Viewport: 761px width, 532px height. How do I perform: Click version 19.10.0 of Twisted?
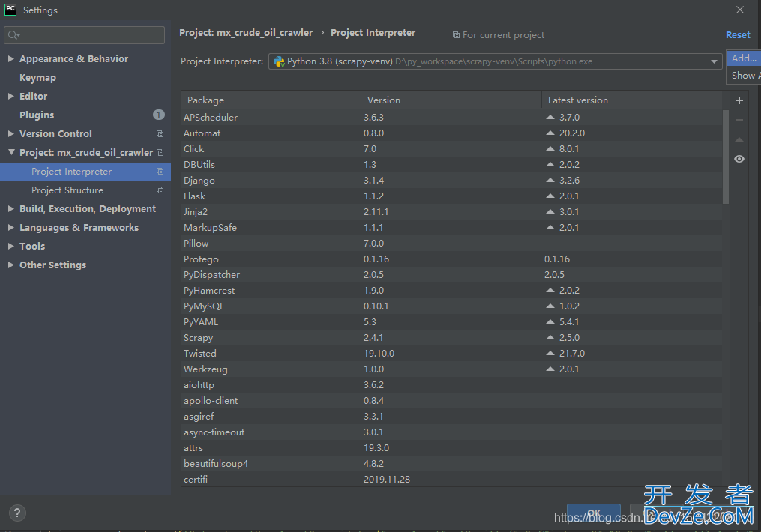(379, 354)
